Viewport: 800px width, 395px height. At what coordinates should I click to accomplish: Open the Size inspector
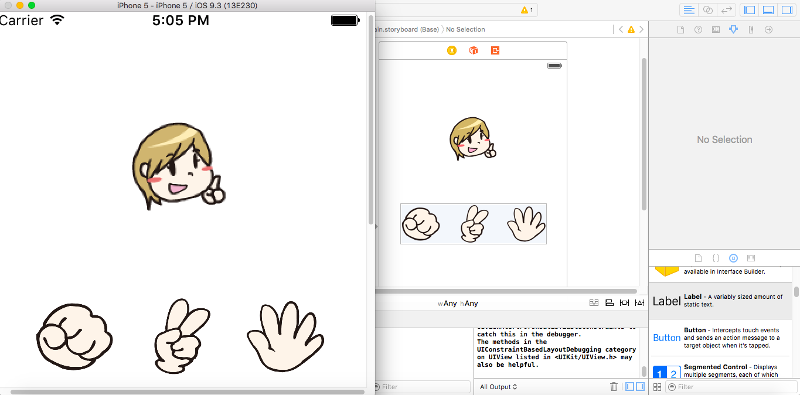(751, 30)
